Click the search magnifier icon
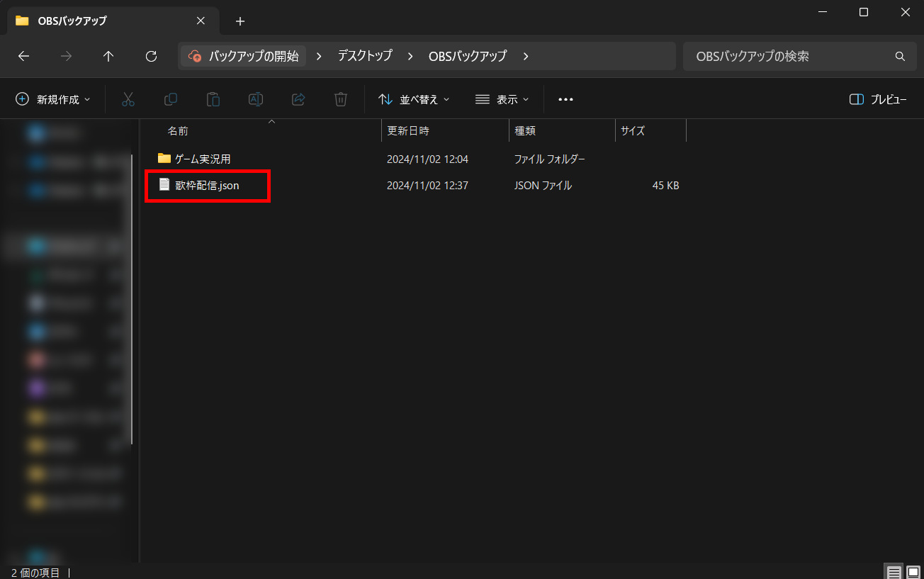Screen dimensions: 924x579 tap(900, 56)
